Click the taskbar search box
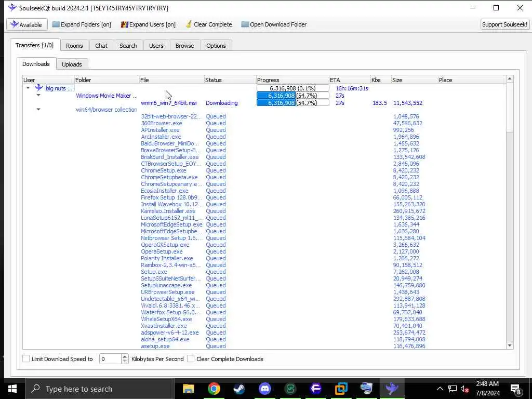532x399 pixels. (100, 389)
